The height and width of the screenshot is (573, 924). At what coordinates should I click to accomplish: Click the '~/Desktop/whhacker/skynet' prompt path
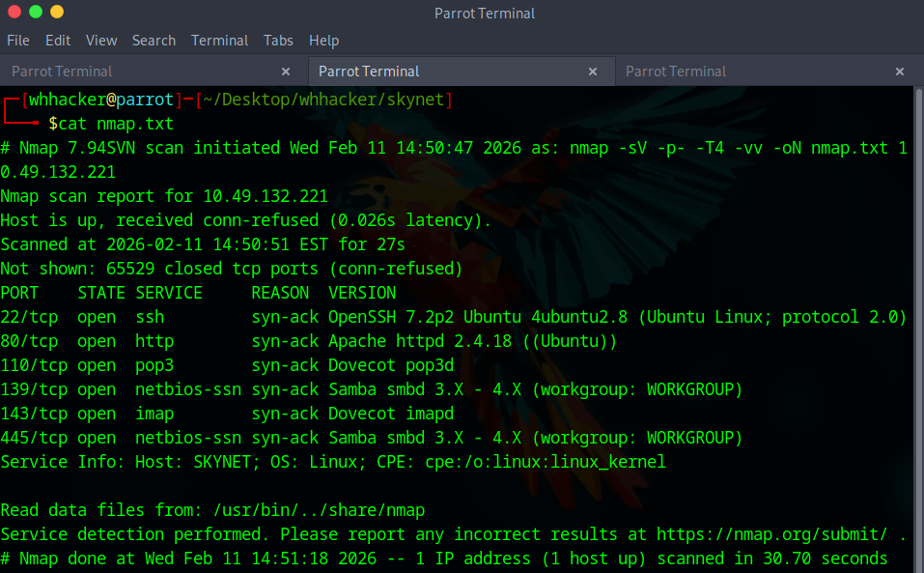click(322, 100)
